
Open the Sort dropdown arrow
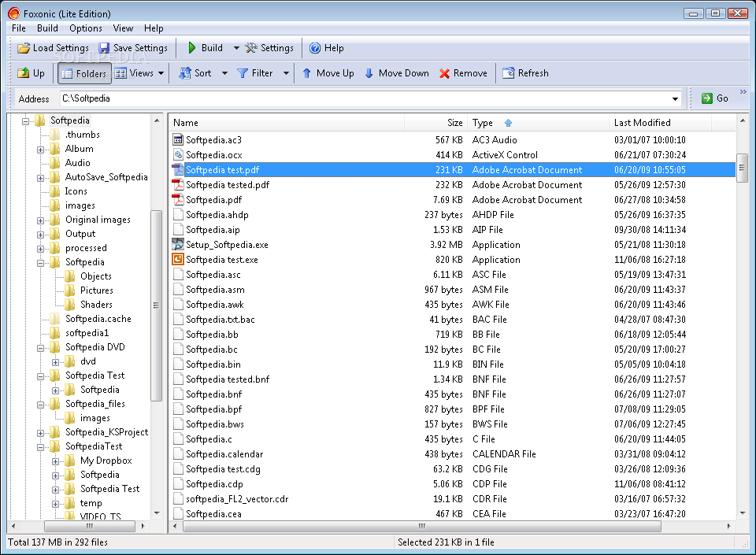(x=224, y=73)
